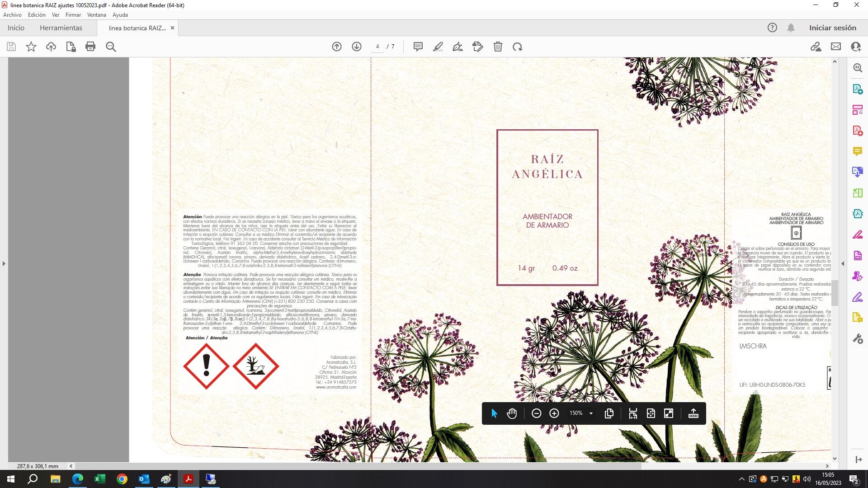
Task: Toggle full screen view mode
Action: [669, 413]
